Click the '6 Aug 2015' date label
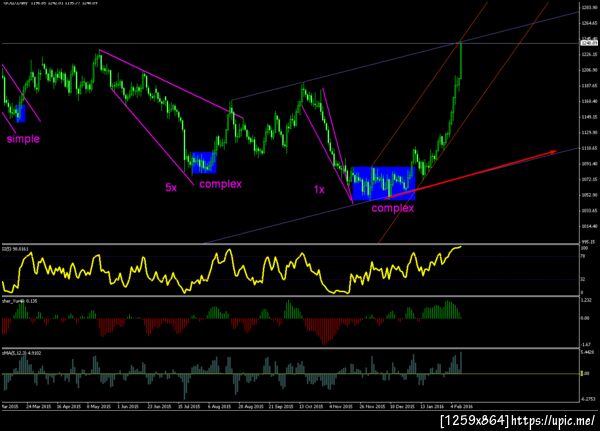The height and width of the screenshot is (431, 600). [219, 407]
